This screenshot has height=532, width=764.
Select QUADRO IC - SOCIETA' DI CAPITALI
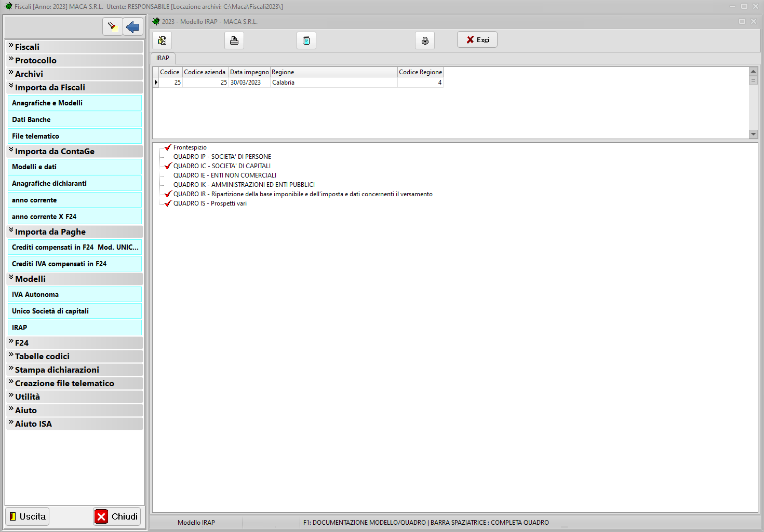(x=222, y=166)
